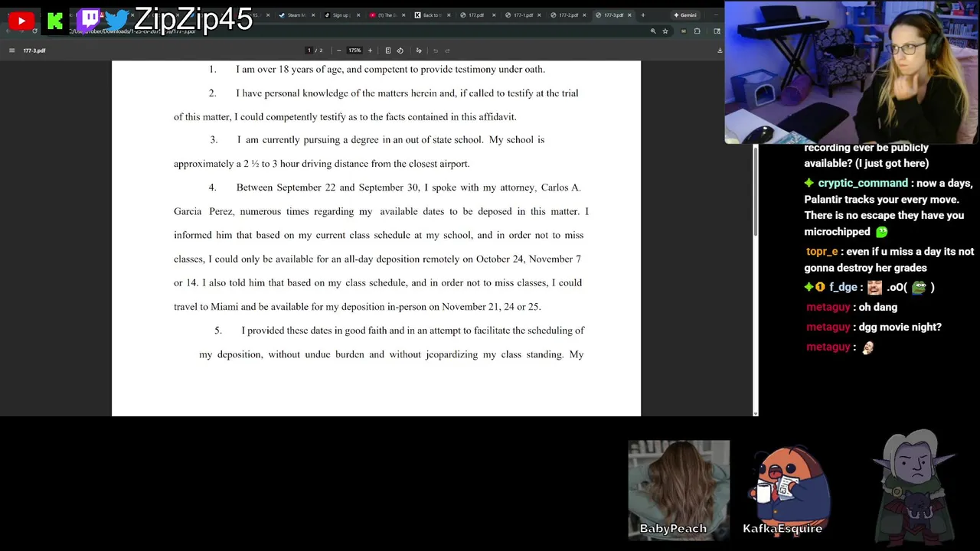Click chat username f_dge

(x=843, y=287)
